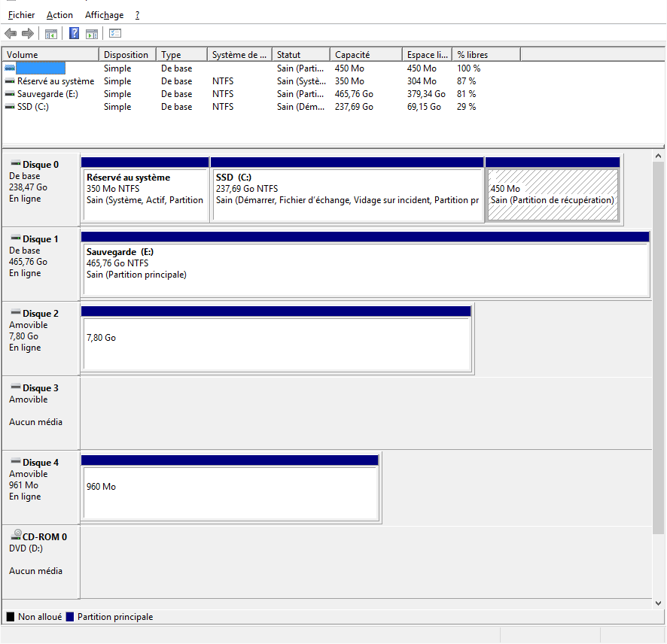The image size is (667, 644).
Task: Select the Disque 4 drive icon
Action: pos(16,460)
